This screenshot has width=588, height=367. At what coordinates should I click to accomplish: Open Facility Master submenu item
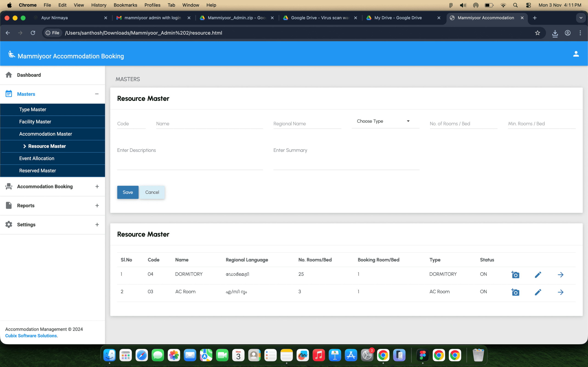pos(35,122)
